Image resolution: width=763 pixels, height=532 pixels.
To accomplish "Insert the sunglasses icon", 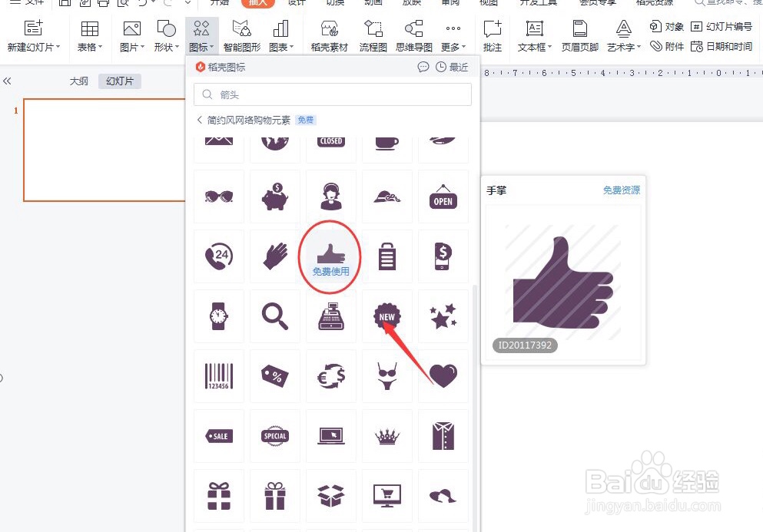I will 219,197.
